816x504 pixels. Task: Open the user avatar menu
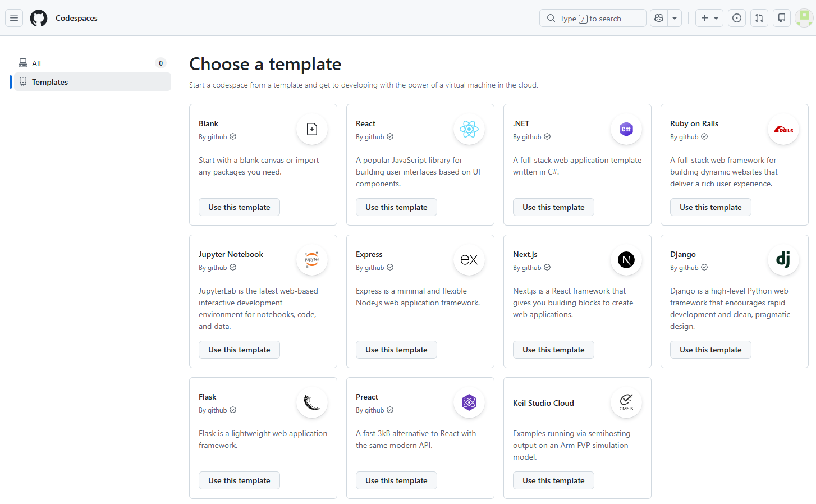pyautogui.click(x=804, y=18)
